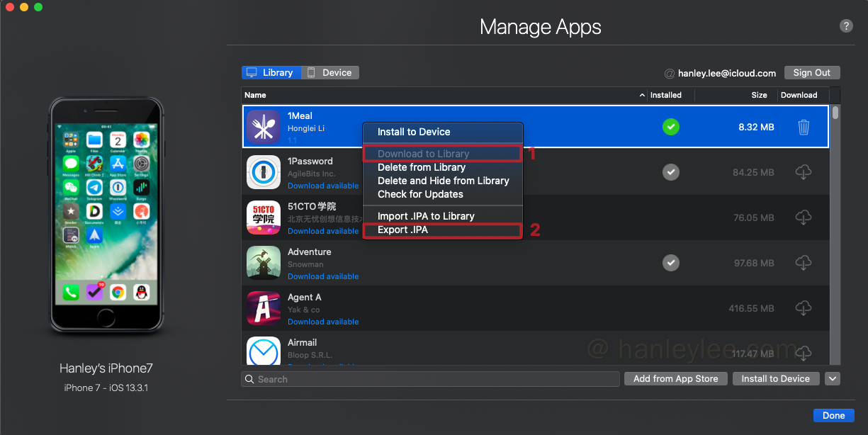The height and width of the screenshot is (435, 868).
Task: Click Download available link for Agent A
Action: click(323, 322)
